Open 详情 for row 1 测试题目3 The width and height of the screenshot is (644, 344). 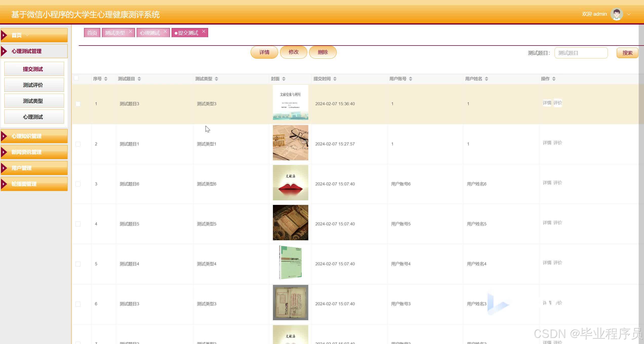pyautogui.click(x=547, y=103)
